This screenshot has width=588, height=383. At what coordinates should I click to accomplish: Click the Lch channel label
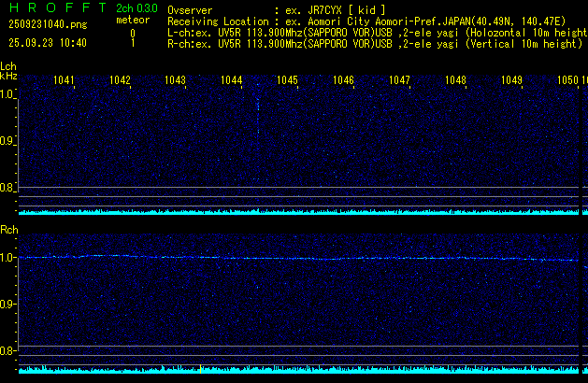click(x=8, y=66)
